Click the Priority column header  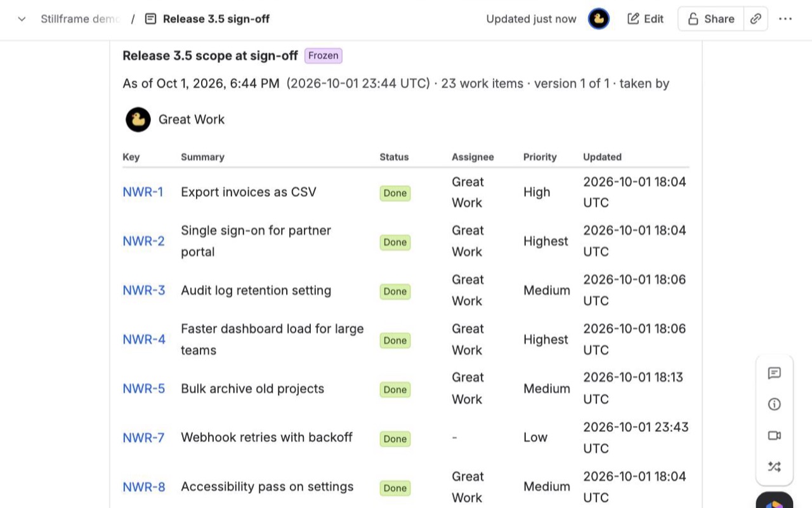pos(540,157)
